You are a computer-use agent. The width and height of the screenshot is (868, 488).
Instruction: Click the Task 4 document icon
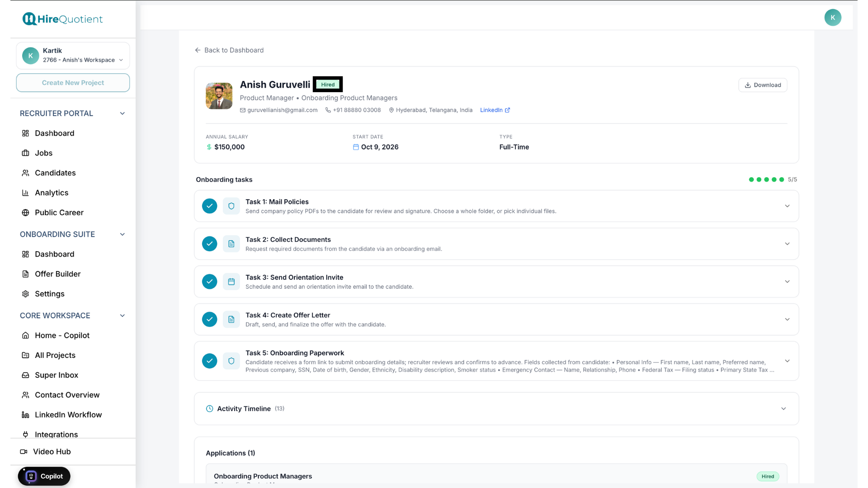click(231, 319)
